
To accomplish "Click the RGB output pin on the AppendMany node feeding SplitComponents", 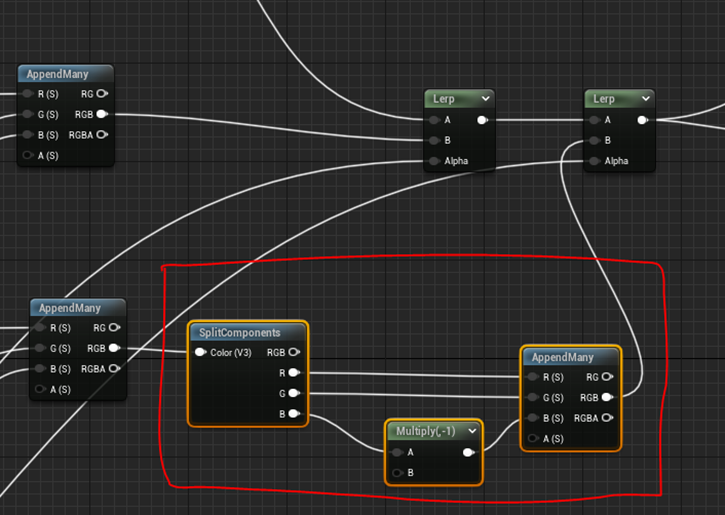I will click(114, 348).
